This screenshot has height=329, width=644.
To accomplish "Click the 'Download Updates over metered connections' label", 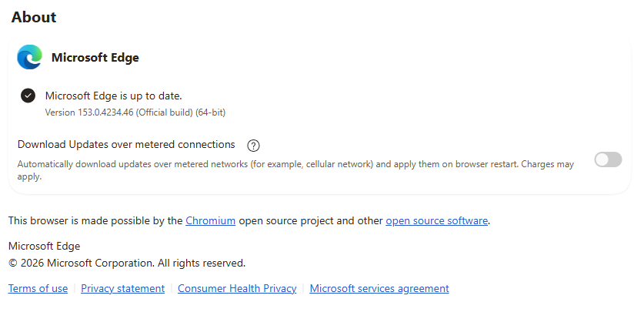I will tap(126, 144).
